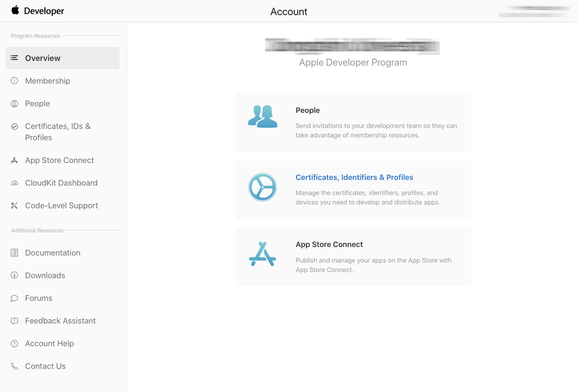This screenshot has height=392, width=578.
Task: Visit the Forums
Action: pyautogui.click(x=39, y=298)
